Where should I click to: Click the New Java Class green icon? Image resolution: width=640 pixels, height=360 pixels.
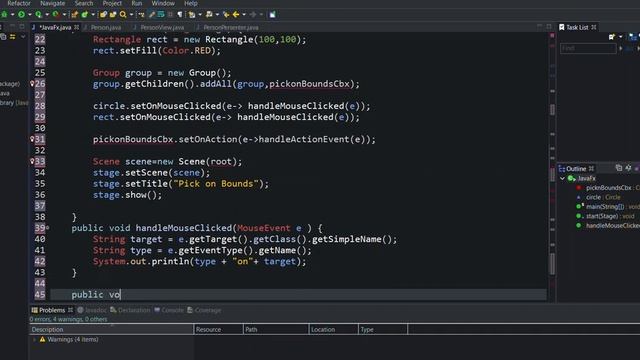pyautogui.click(x=84, y=15)
